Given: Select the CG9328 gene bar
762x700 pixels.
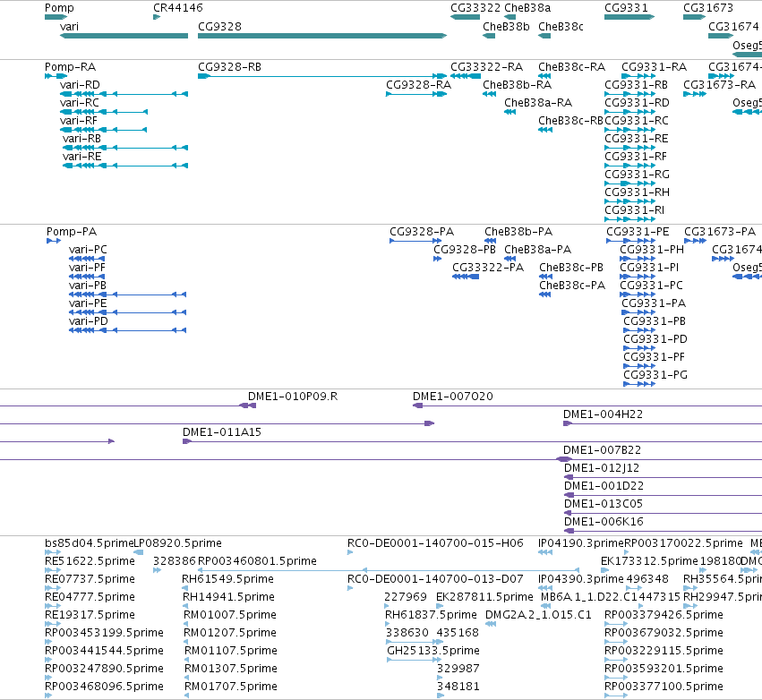Looking at the screenshot, I should click(322, 36).
